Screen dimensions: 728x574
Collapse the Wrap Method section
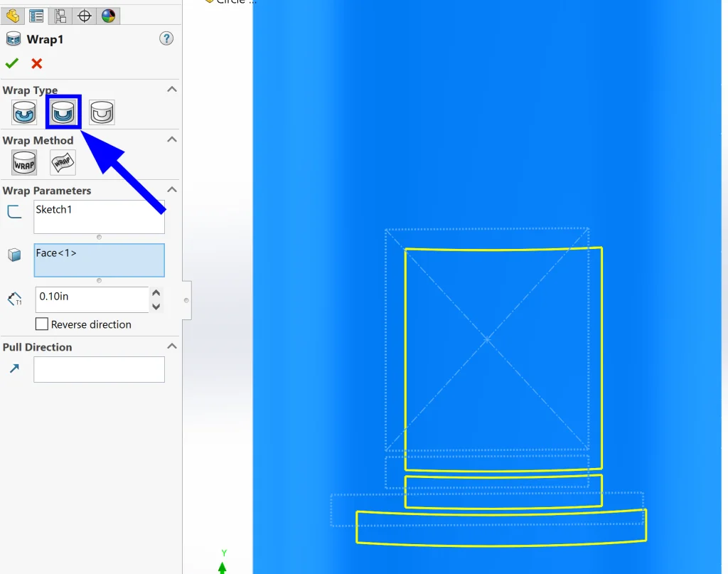pyautogui.click(x=172, y=139)
